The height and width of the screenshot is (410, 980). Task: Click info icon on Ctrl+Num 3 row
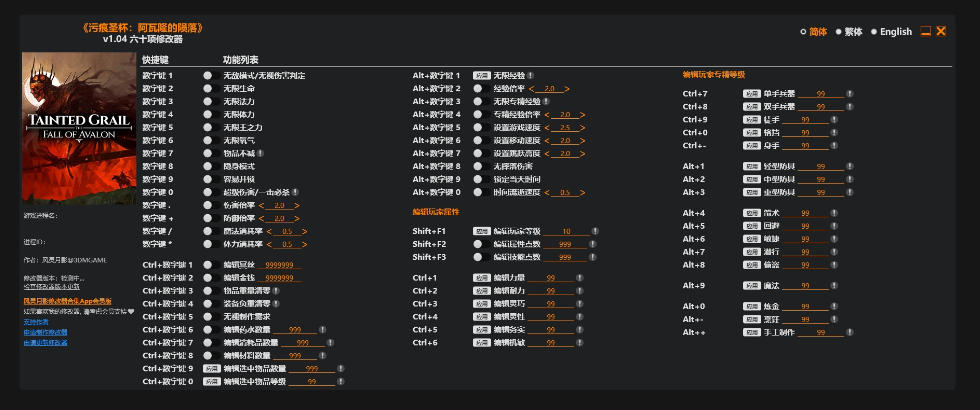click(276, 291)
